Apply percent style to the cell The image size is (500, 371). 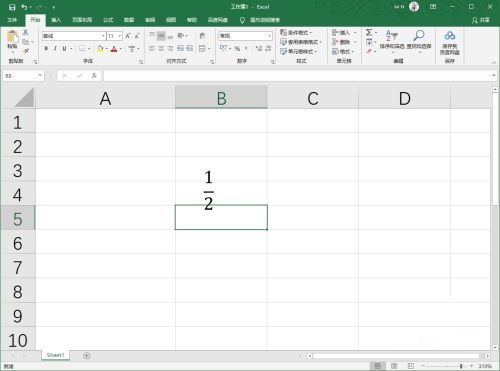(237, 49)
